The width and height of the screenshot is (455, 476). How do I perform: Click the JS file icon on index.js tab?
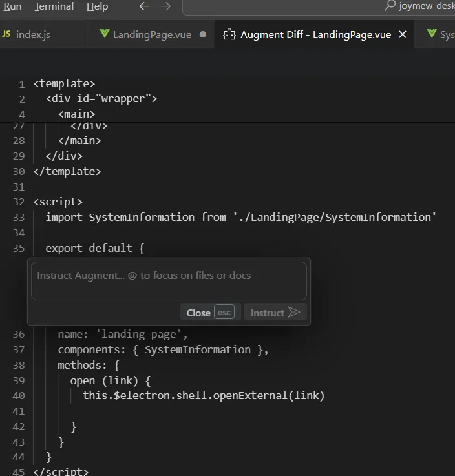pos(6,34)
